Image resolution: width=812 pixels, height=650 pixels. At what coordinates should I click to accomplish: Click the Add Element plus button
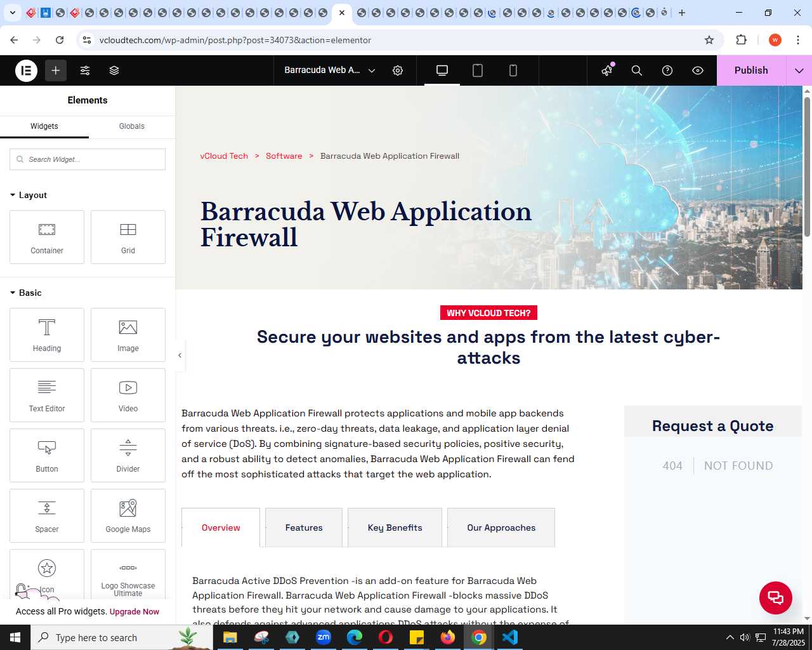click(56, 70)
